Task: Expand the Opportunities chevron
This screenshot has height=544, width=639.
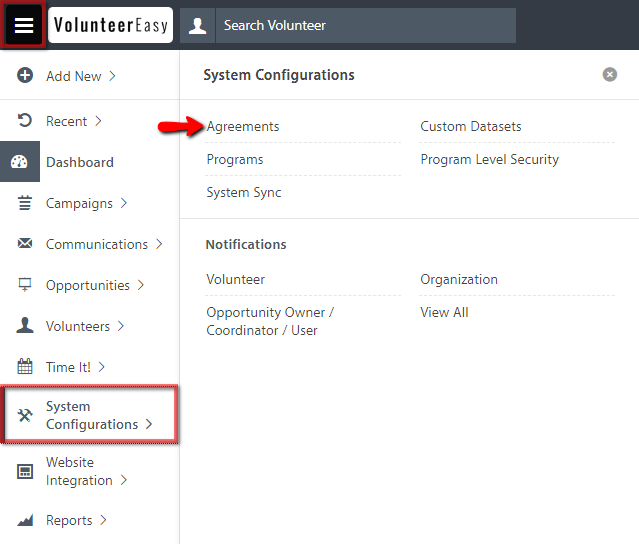Action: 141,285
